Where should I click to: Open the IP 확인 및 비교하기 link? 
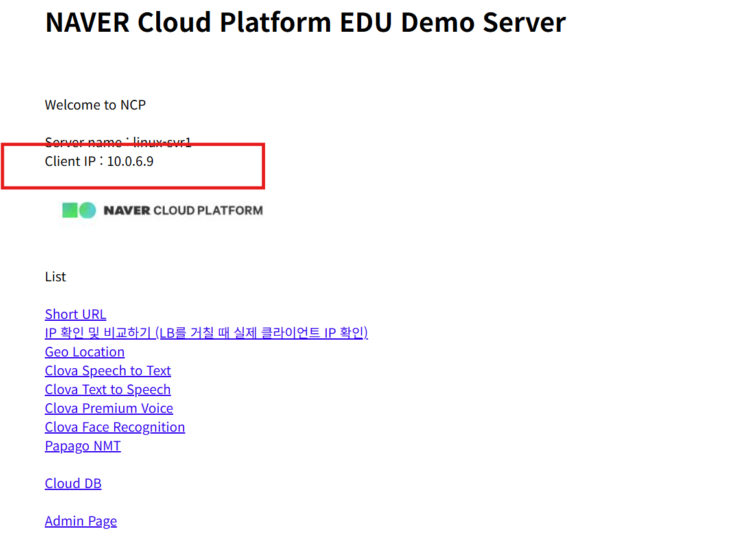206,333
